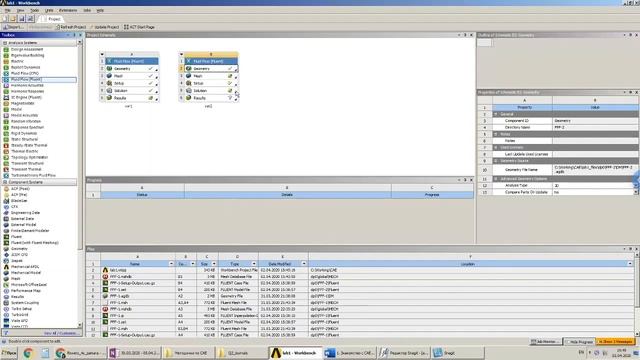Click Update Project button
The height and width of the screenshot is (360, 640).
104,27
